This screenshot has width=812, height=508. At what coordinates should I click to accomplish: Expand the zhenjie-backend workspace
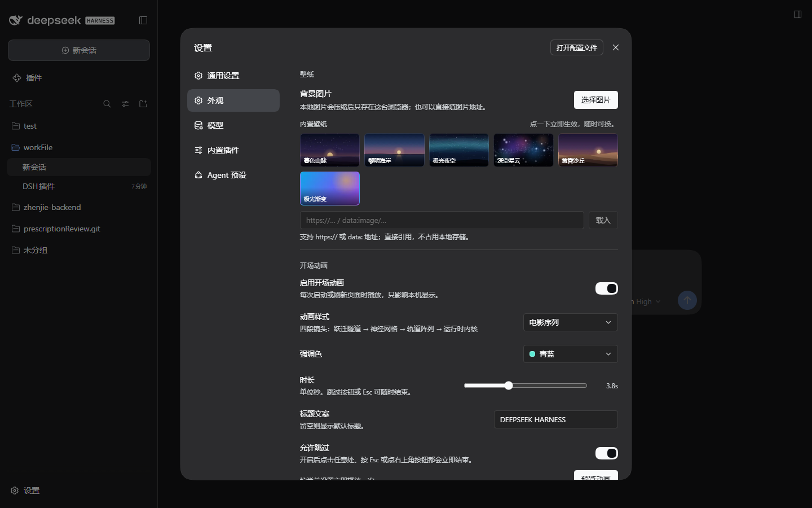pos(79,207)
